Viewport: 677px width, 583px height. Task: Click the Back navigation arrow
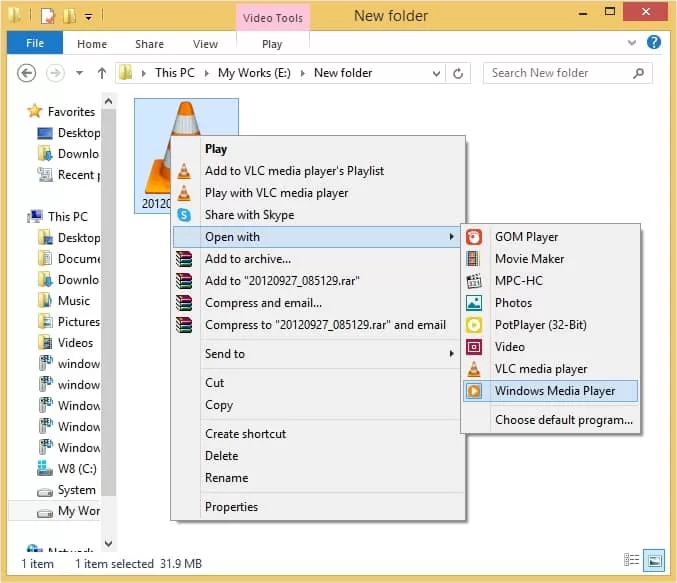(26, 73)
